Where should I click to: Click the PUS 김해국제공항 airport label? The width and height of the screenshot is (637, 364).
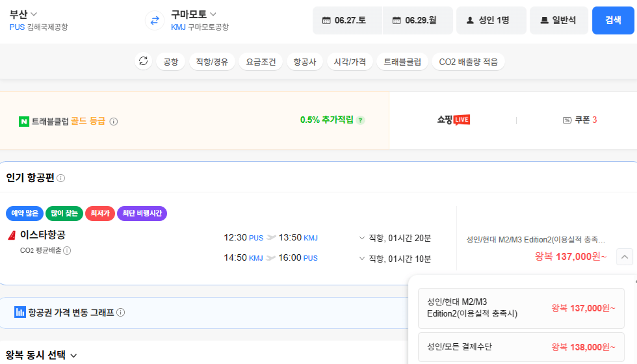point(38,27)
